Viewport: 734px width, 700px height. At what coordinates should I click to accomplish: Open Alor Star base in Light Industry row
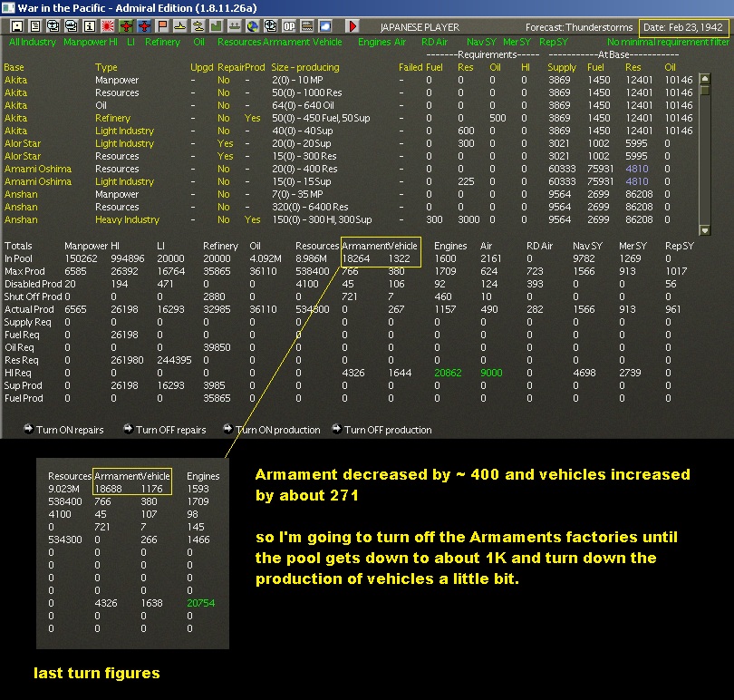[23, 143]
